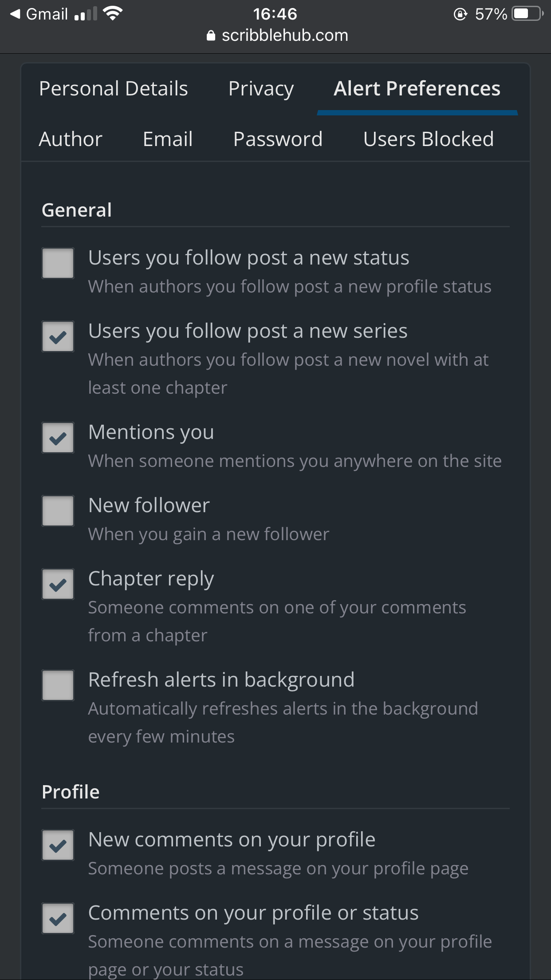
Task: Tap the scribblehub.com address bar
Action: pos(284,36)
